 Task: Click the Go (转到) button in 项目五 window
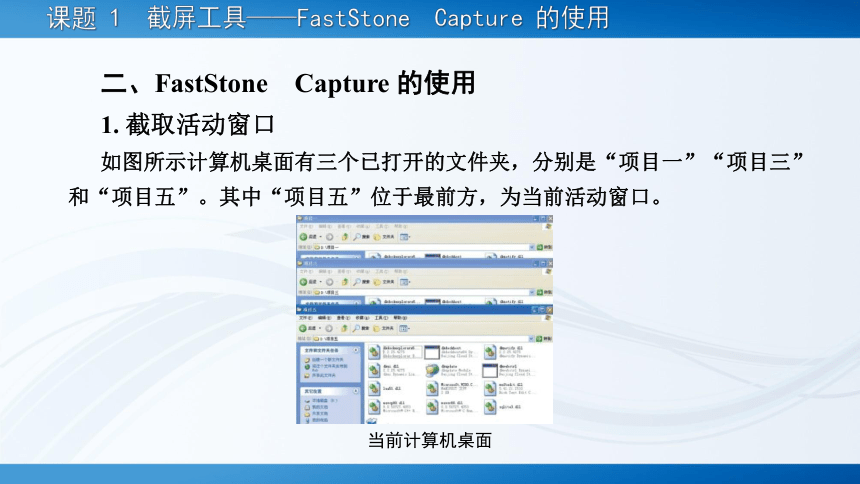point(544,339)
